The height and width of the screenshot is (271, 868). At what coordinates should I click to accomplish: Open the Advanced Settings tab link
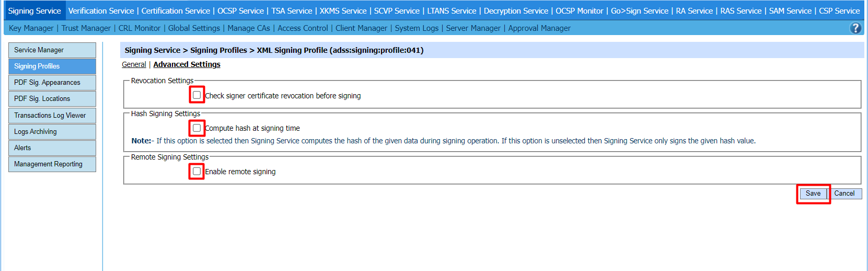pyautogui.click(x=187, y=64)
